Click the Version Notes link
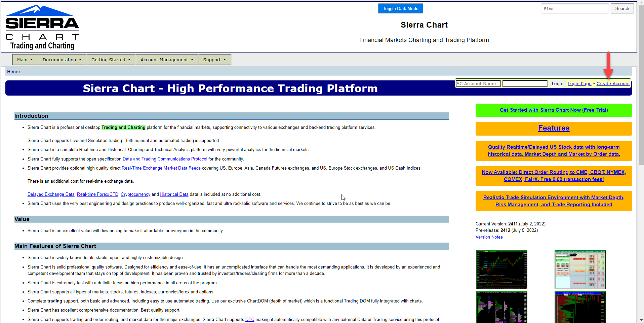The height and width of the screenshot is (323, 644). (489, 237)
